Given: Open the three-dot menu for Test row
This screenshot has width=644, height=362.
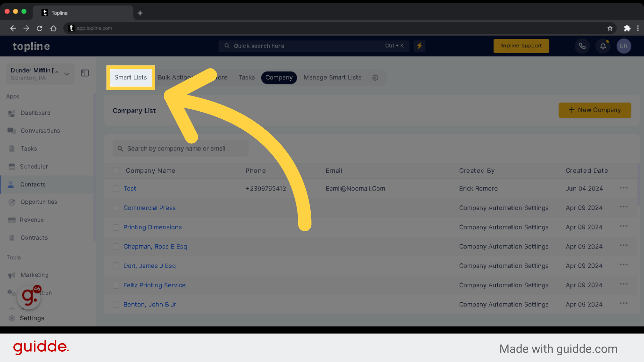Looking at the screenshot, I should click(x=624, y=188).
